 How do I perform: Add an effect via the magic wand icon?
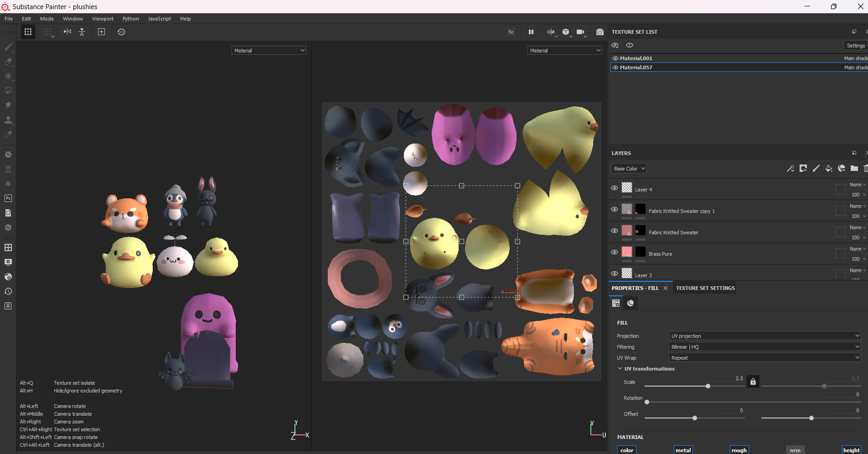[790, 168]
